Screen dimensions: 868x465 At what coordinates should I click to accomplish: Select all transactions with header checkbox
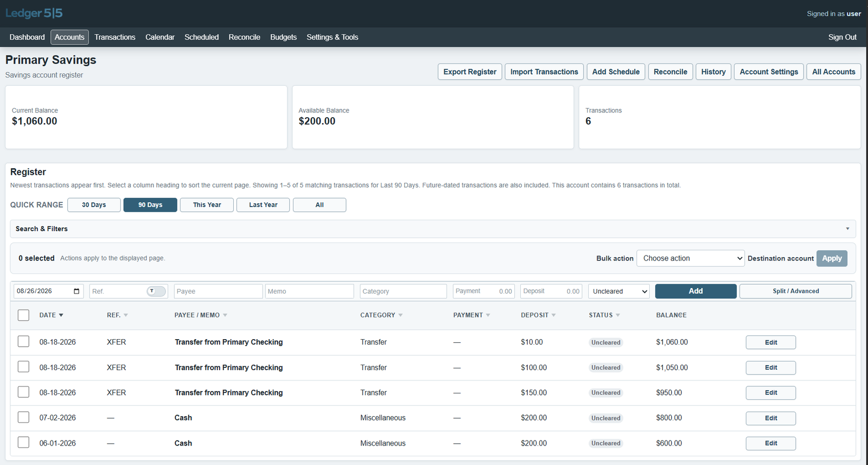[x=23, y=315]
